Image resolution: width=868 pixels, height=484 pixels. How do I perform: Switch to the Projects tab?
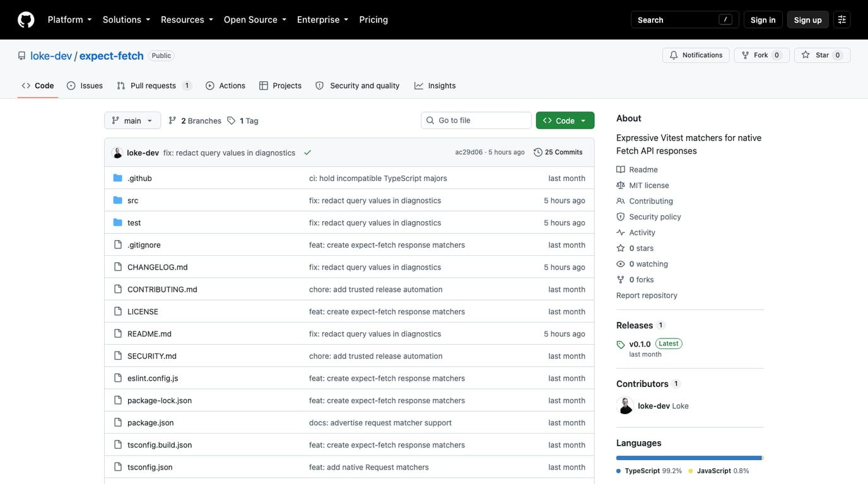pos(281,86)
